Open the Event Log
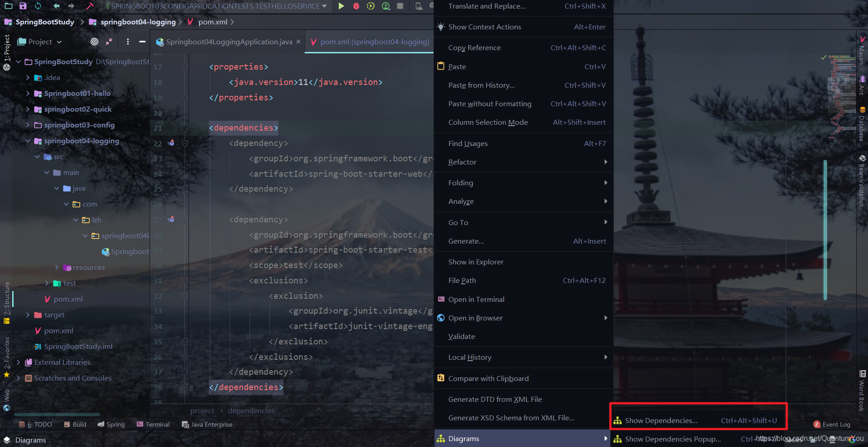This screenshot has width=868, height=447. pyautogui.click(x=832, y=424)
